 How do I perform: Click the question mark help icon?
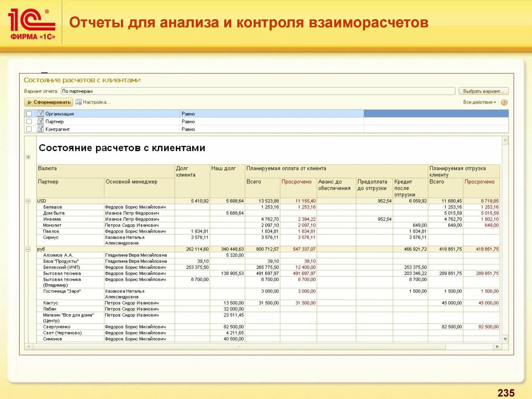tap(504, 102)
